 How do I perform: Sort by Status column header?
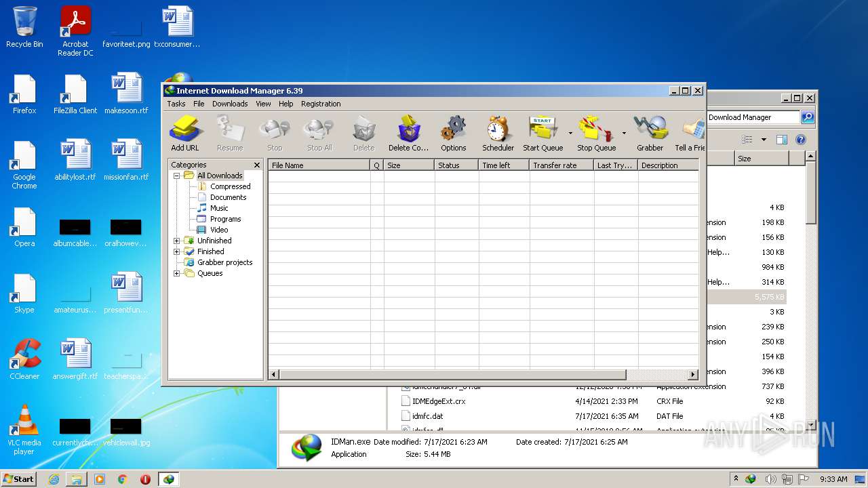[x=456, y=165]
